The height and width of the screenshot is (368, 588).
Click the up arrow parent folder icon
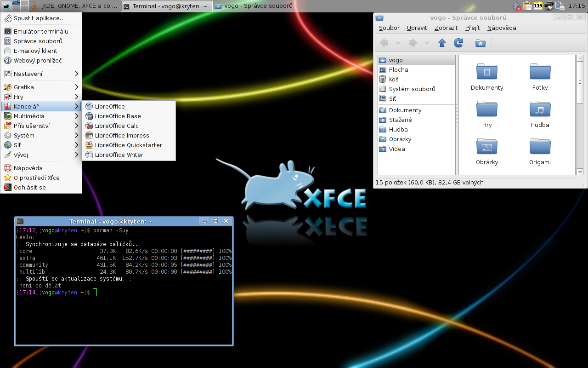[442, 43]
